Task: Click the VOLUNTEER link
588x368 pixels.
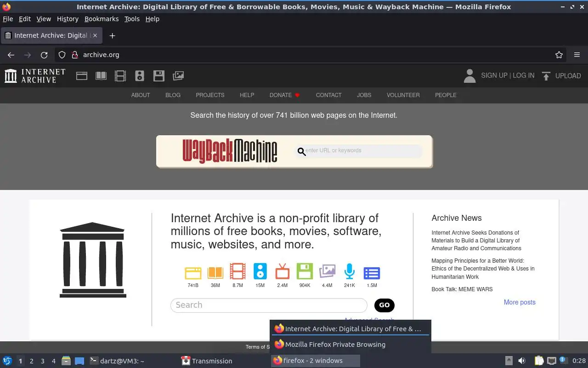Action: coord(403,95)
